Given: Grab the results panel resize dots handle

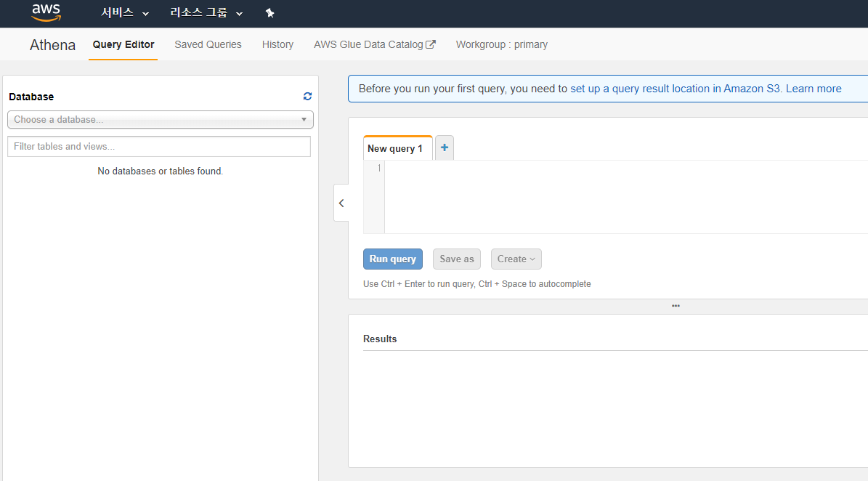Looking at the screenshot, I should [x=676, y=306].
